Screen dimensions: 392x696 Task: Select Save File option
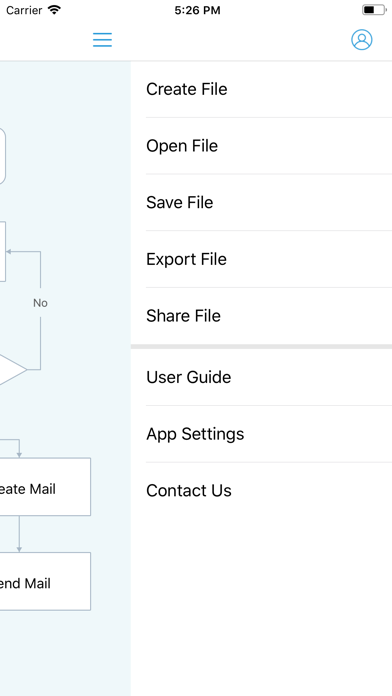(x=261, y=202)
